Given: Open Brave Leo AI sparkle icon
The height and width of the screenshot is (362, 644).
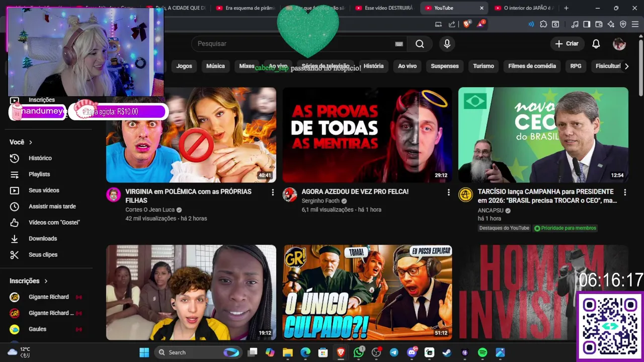Looking at the screenshot, I should coord(611,24).
